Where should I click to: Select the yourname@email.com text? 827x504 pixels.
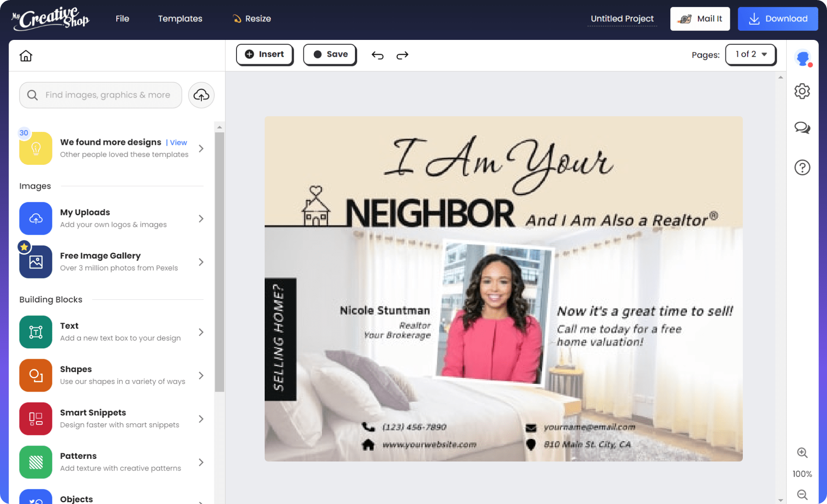click(x=590, y=427)
